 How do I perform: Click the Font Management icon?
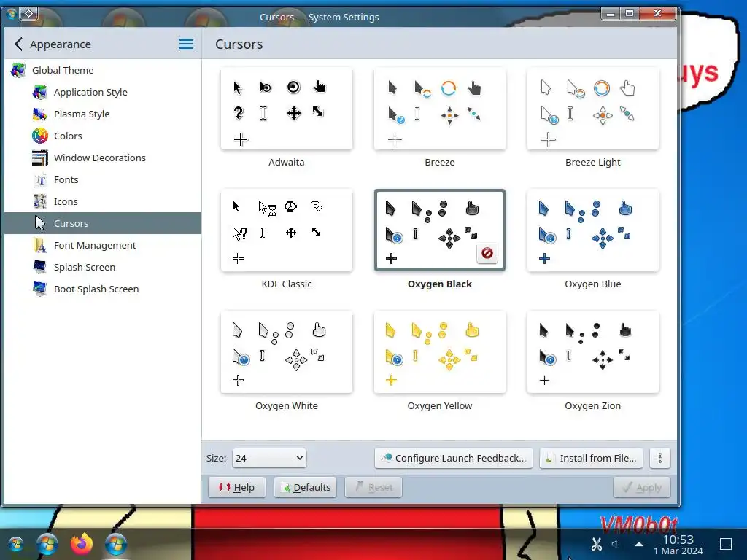(x=40, y=245)
